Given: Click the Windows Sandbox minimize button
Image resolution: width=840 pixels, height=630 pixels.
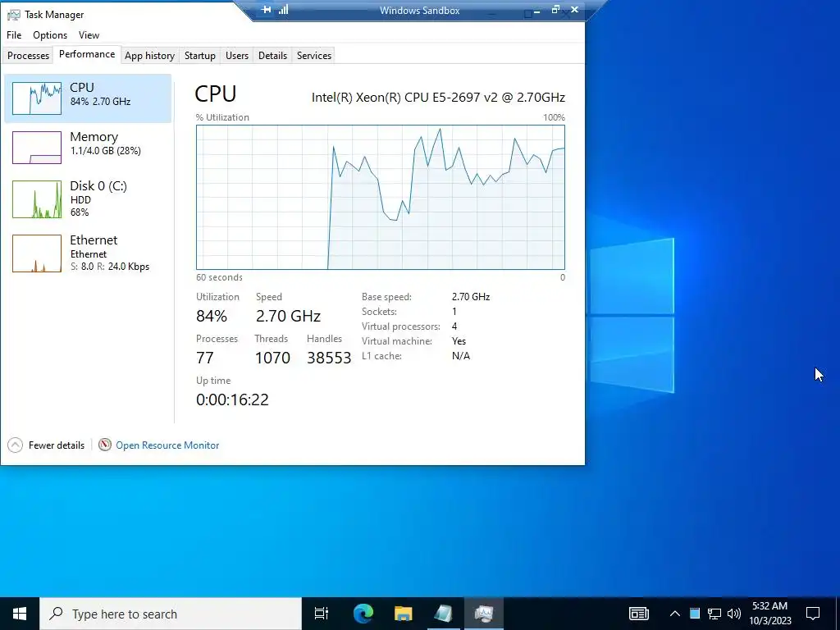Looking at the screenshot, I should point(536,11).
